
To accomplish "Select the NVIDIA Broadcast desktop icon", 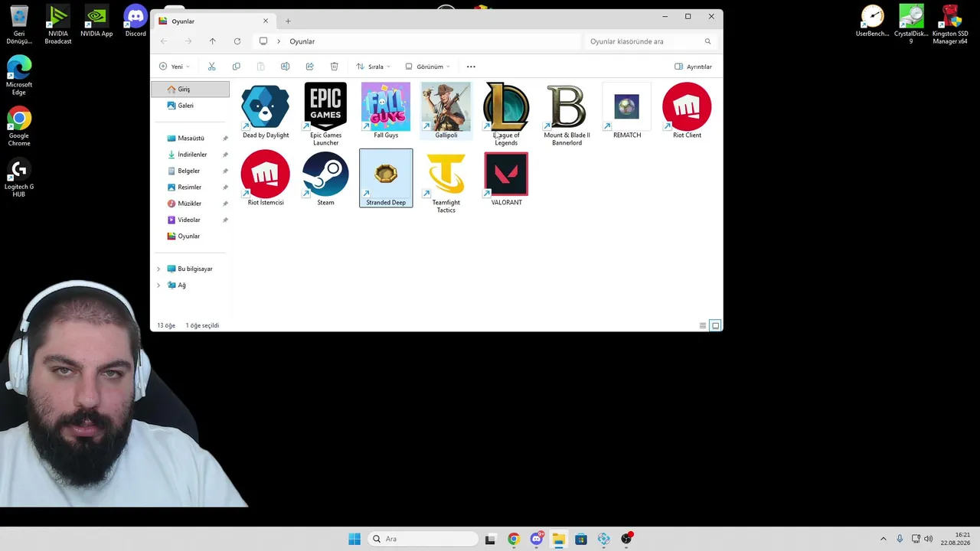I will 58,25.
